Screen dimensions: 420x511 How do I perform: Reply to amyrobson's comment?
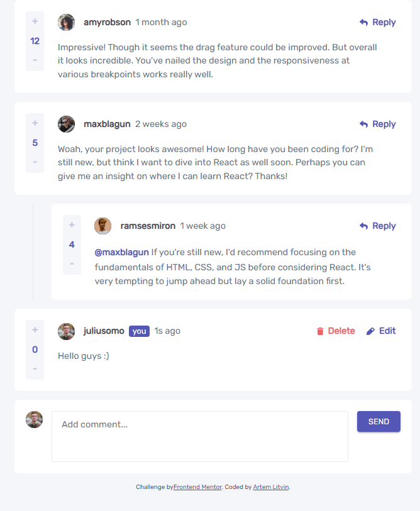pos(378,22)
